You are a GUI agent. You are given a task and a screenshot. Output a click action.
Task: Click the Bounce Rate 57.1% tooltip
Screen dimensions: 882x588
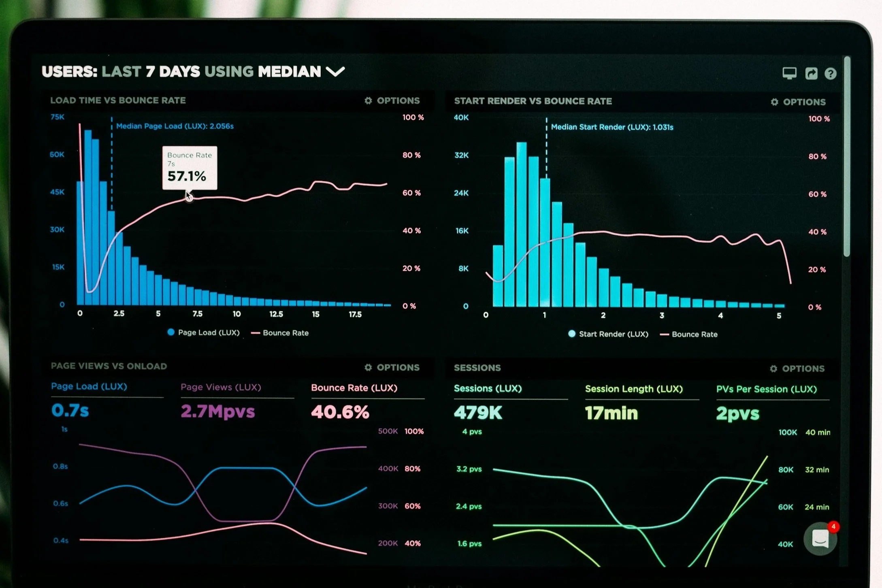(190, 168)
